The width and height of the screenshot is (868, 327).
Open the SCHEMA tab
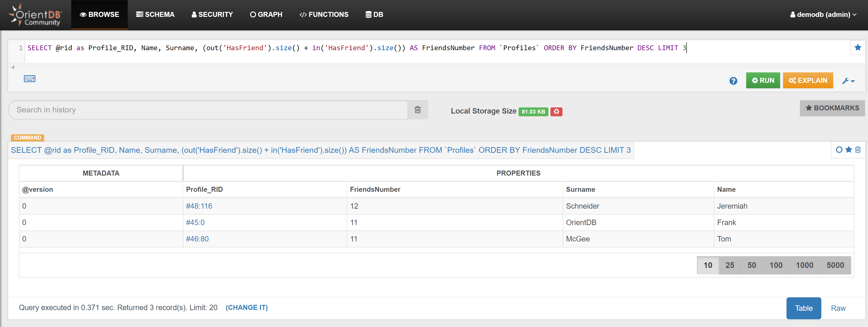(155, 15)
